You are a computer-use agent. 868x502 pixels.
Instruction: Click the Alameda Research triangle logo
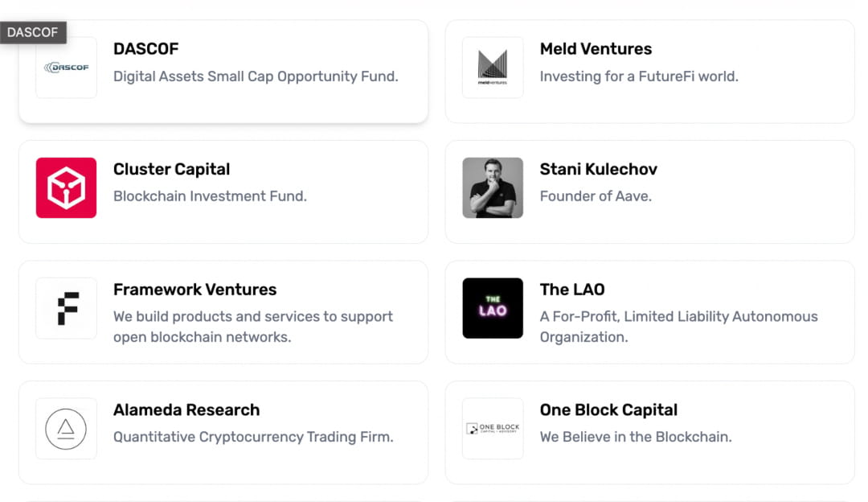pyautogui.click(x=66, y=428)
